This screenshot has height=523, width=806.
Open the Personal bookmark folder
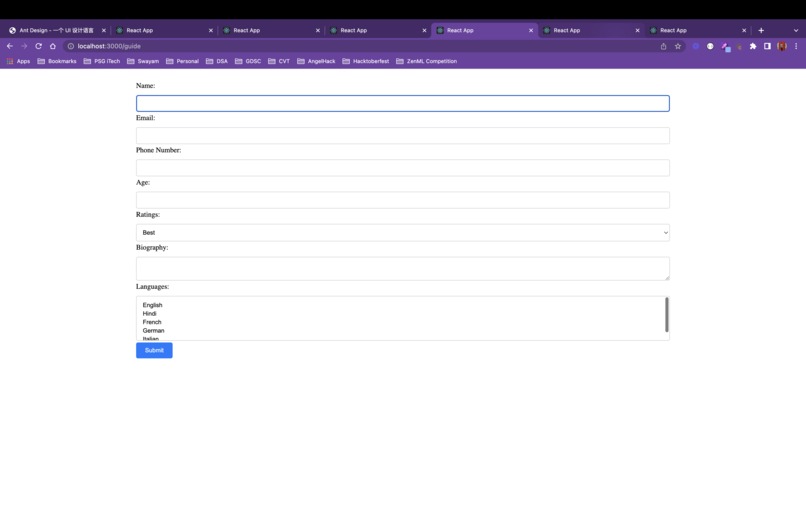182,61
